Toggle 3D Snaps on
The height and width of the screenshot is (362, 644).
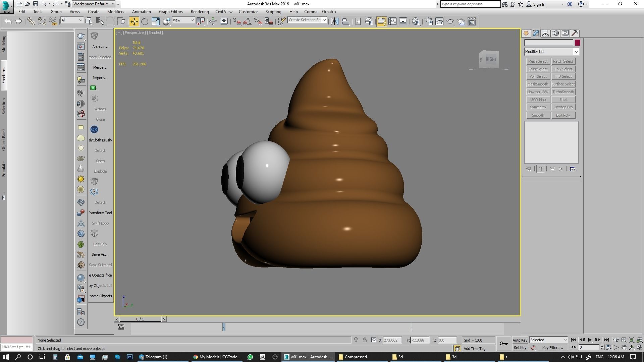click(x=236, y=21)
